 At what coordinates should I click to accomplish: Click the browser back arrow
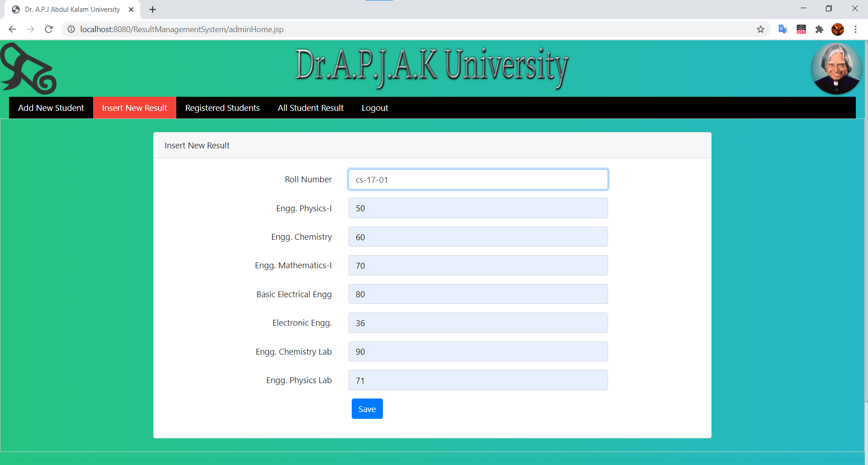tap(12, 29)
